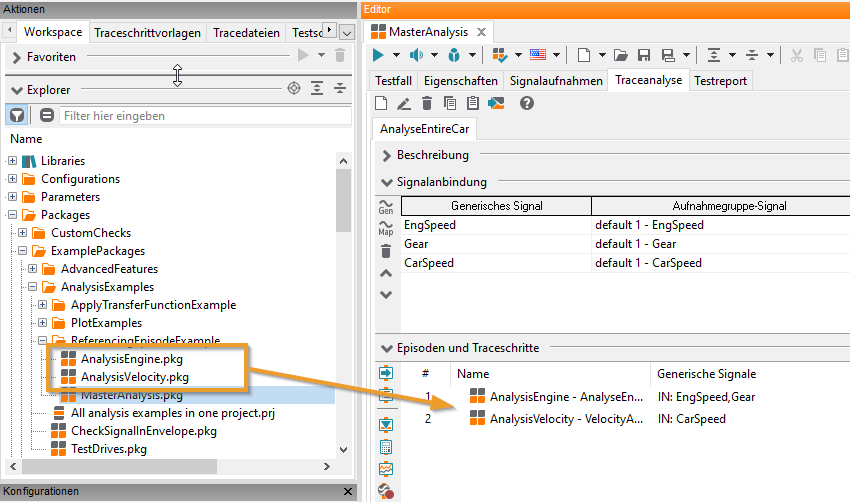Collapse AnalysisExamples folder node
This screenshot has height=502, width=850.
tap(33, 286)
